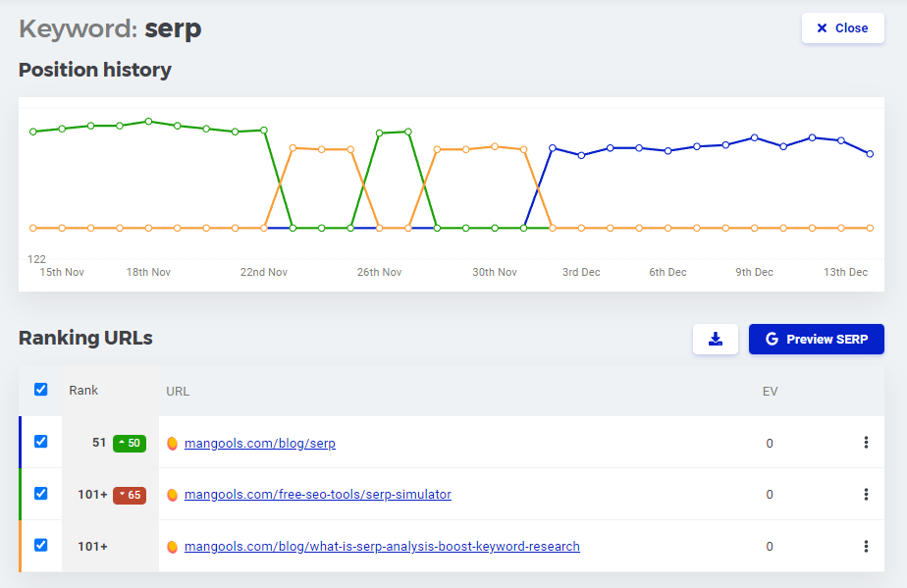The width and height of the screenshot is (907, 588).
Task: Uncheck the checkbox on the rank 51 row
Action: click(40, 442)
